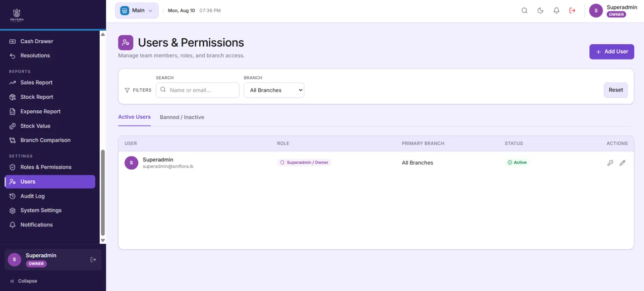Switch to the Active Users tab
The width and height of the screenshot is (644, 291).
click(x=134, y=117)
